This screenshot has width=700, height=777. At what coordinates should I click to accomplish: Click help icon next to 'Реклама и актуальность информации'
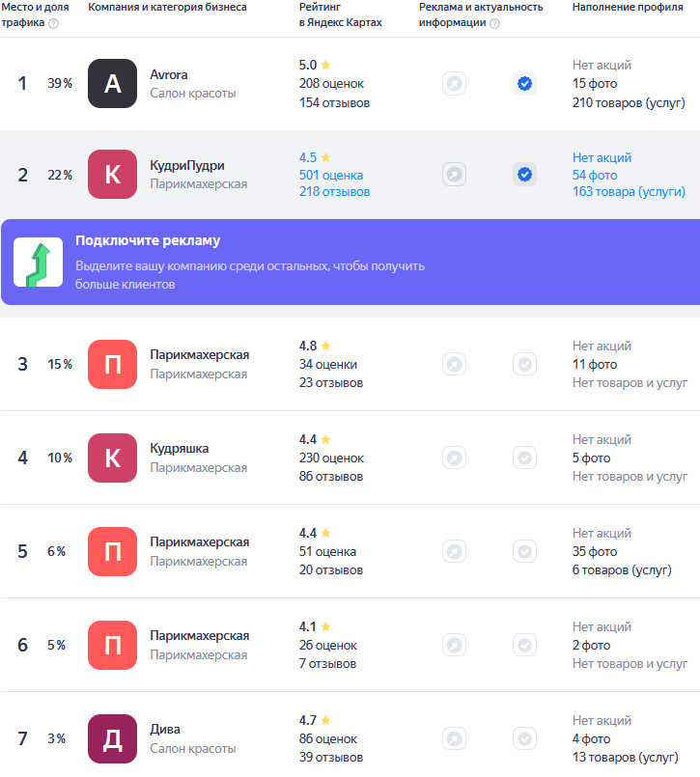point(494,23)
